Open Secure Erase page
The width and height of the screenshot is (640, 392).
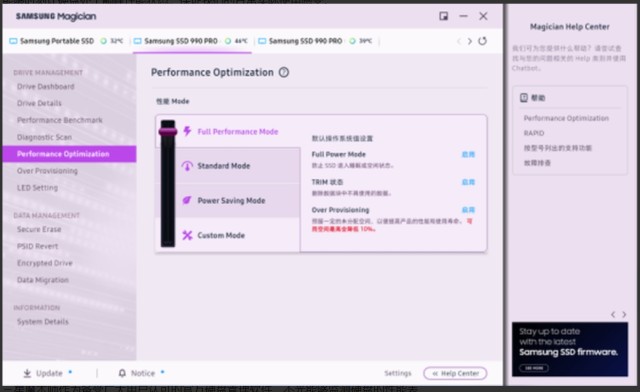39,229
